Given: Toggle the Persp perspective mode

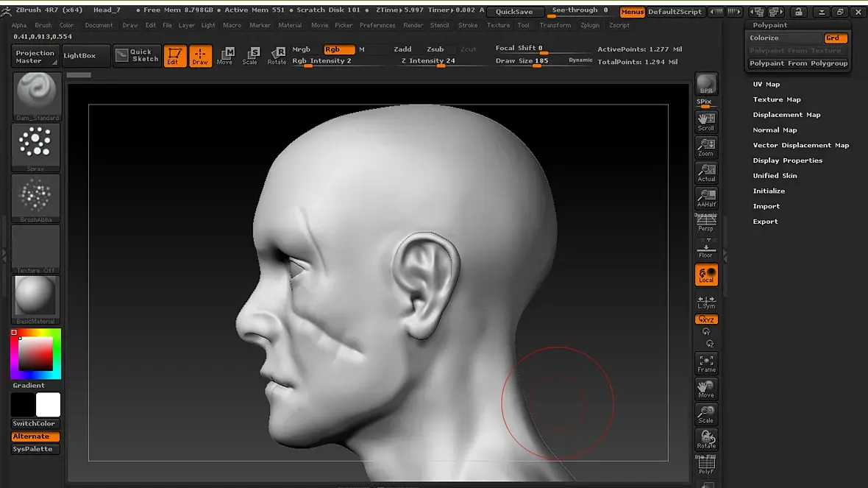Looking at the screenshot, I should pos(706,223).
